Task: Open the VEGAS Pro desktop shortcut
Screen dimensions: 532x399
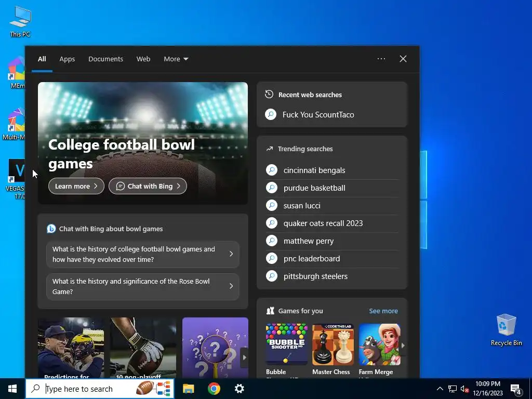Action: click(16, 179)
